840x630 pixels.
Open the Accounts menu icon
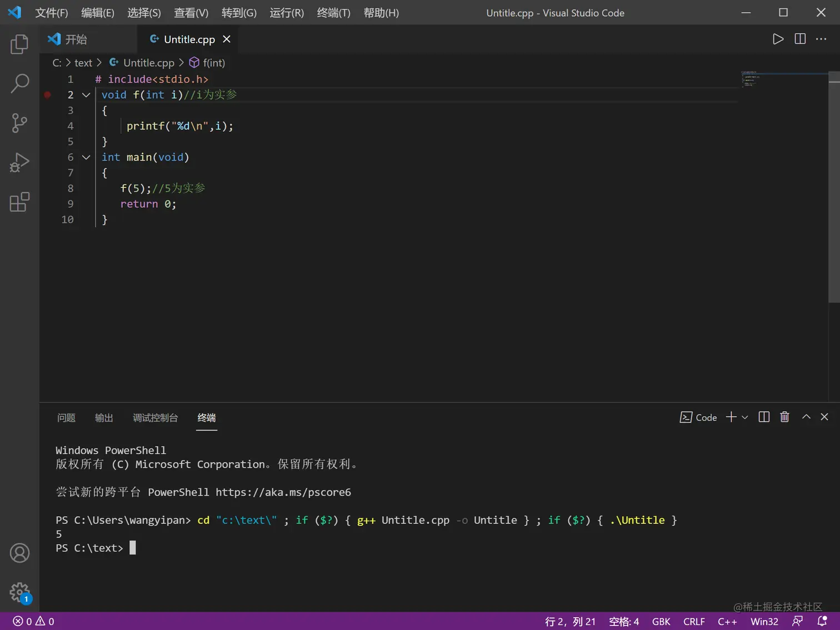pyautogui.click(x=19, y=553)
